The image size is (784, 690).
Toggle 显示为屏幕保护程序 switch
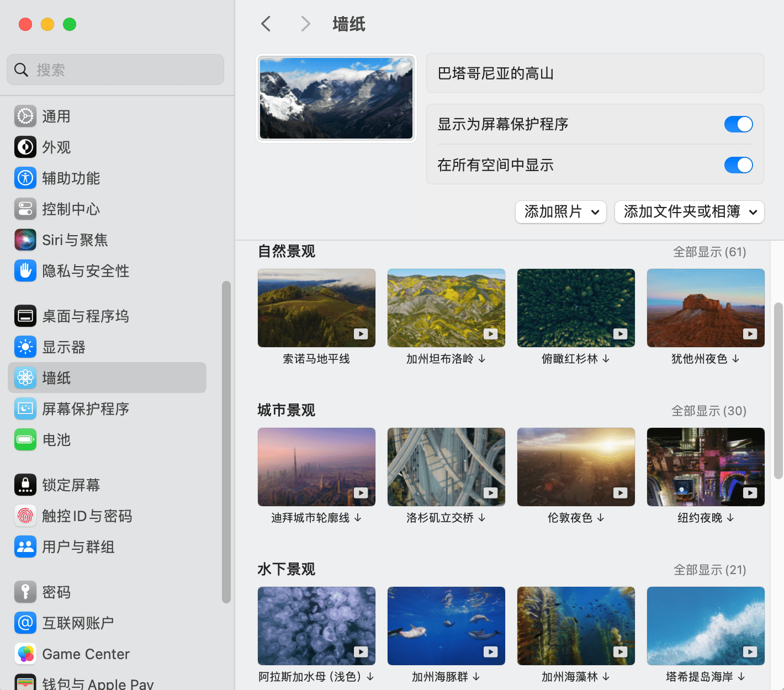coord(739,124)
